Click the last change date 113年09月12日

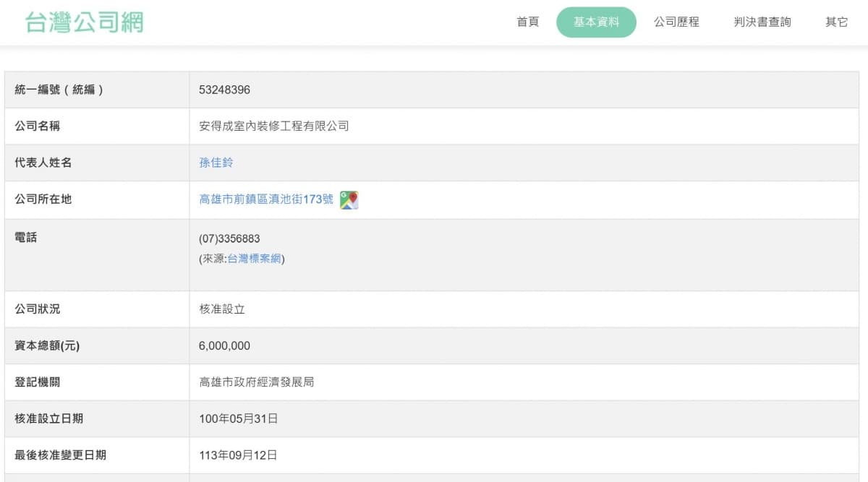click(239, 455)
